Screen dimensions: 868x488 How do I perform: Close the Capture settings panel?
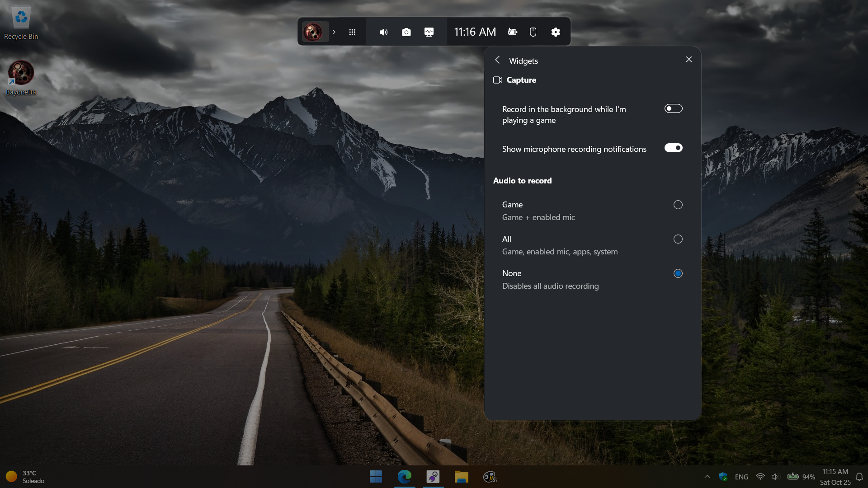pyautogui.click(x=689, y=60)
